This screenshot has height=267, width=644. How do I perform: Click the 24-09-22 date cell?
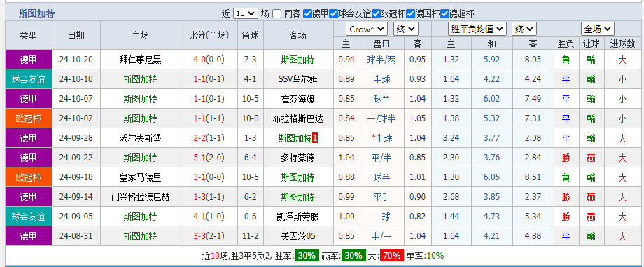(76, 158)
